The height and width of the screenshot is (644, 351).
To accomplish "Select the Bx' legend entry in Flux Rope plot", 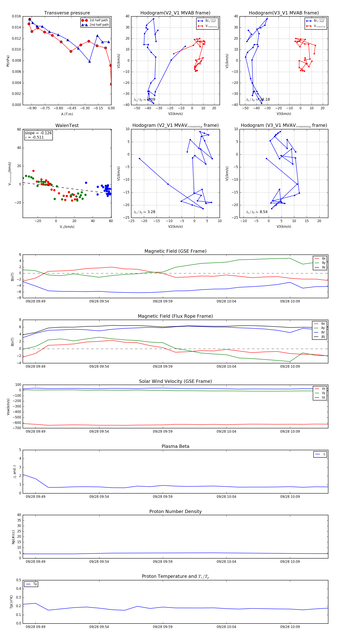I will point(320,324).
